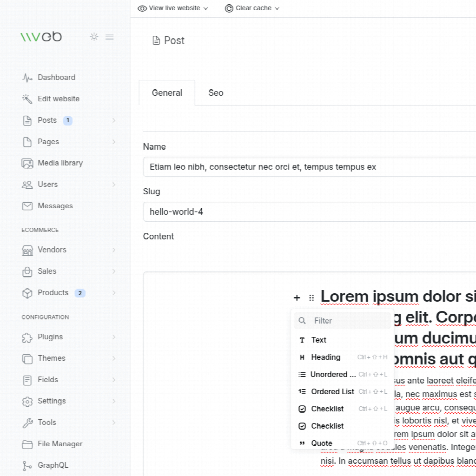Go to File Manager in sidebar
476x476 pixels.
pos(59,444)
